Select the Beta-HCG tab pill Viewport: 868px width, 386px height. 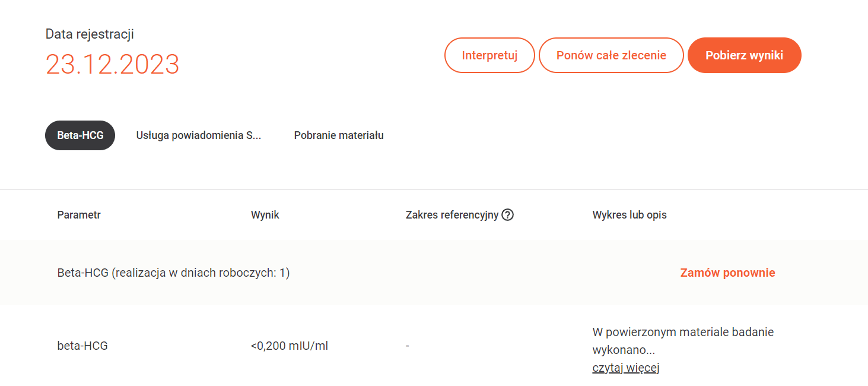pos(80,135)
